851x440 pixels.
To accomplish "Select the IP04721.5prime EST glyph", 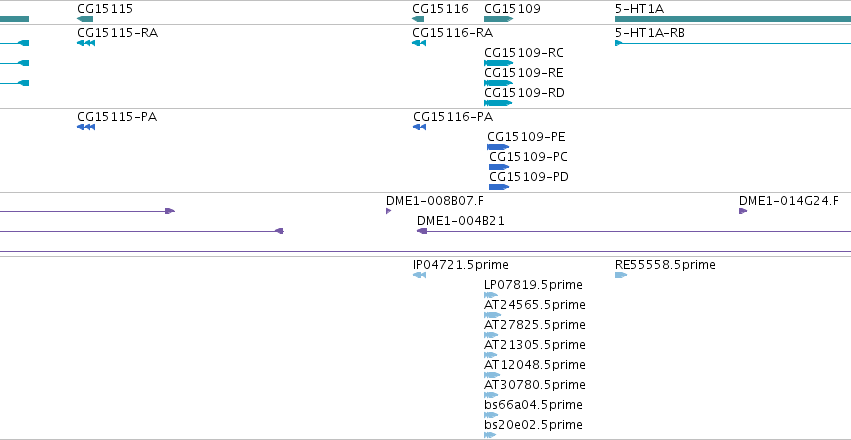I will coord(420,275).
